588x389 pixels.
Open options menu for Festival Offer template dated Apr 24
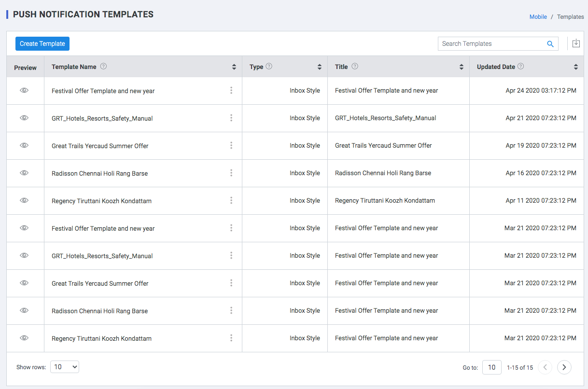coord(231,90)
